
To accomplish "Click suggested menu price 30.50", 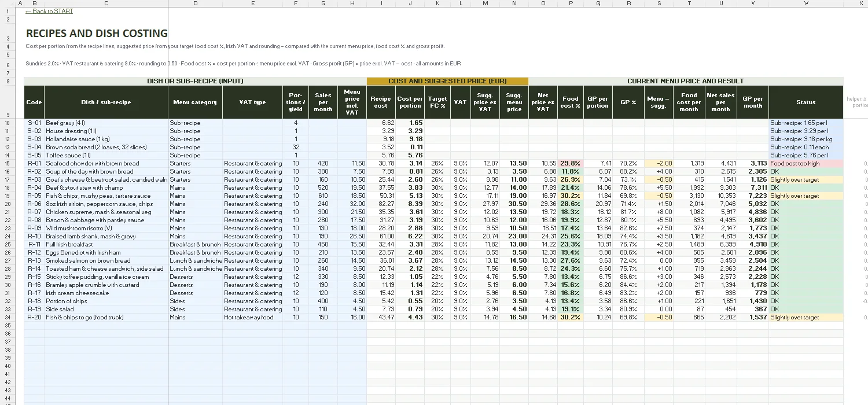I will pos(514,204).
